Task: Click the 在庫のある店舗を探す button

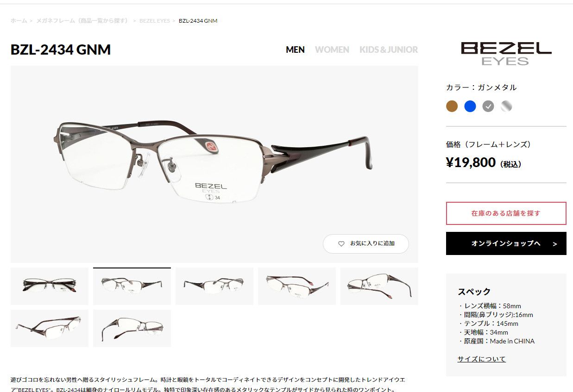Action: (506, 213)
